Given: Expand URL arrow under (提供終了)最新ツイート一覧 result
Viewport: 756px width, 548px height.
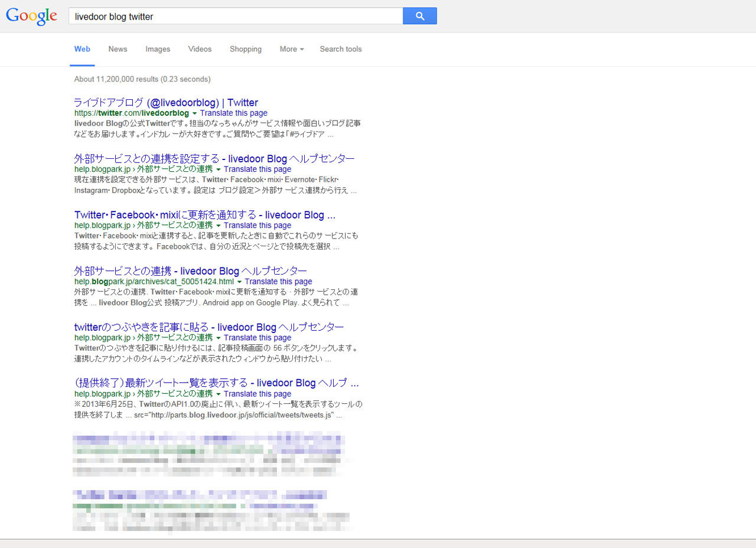Looking at the screenshot, I should coord(218,394).
